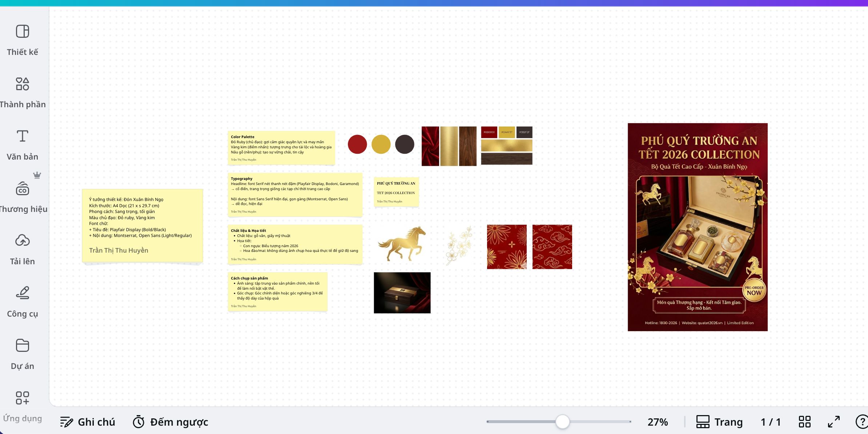Select the PHÚ QUÝ TRƯỜNG AN small note
This screenshot has width=868, height=434.
[x=396, y=192]
